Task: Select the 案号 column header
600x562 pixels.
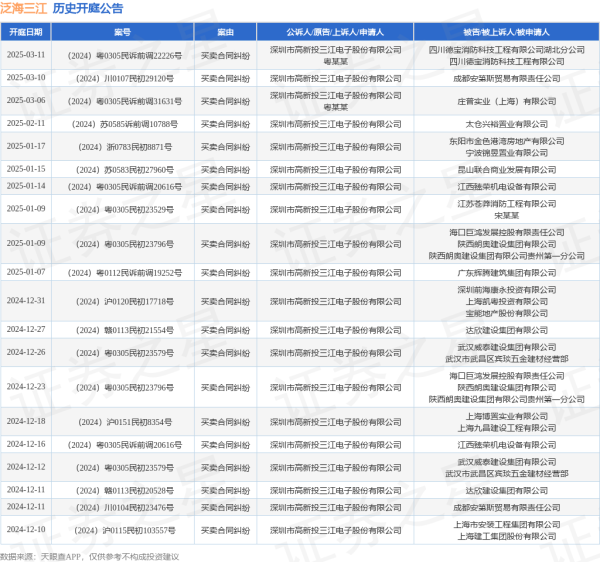Action: pyautogui.click(x=122, y=32)
